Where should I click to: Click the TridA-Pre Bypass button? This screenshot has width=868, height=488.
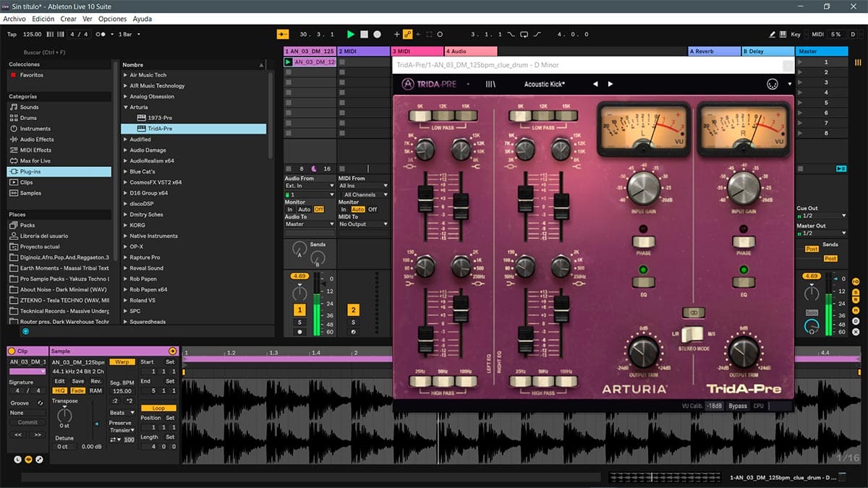click(x=738, y=406)
